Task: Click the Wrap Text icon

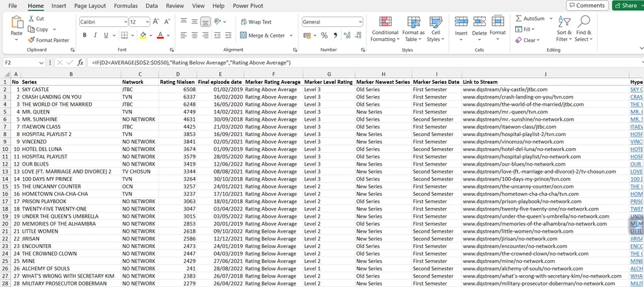Action: tap(244, 21)
